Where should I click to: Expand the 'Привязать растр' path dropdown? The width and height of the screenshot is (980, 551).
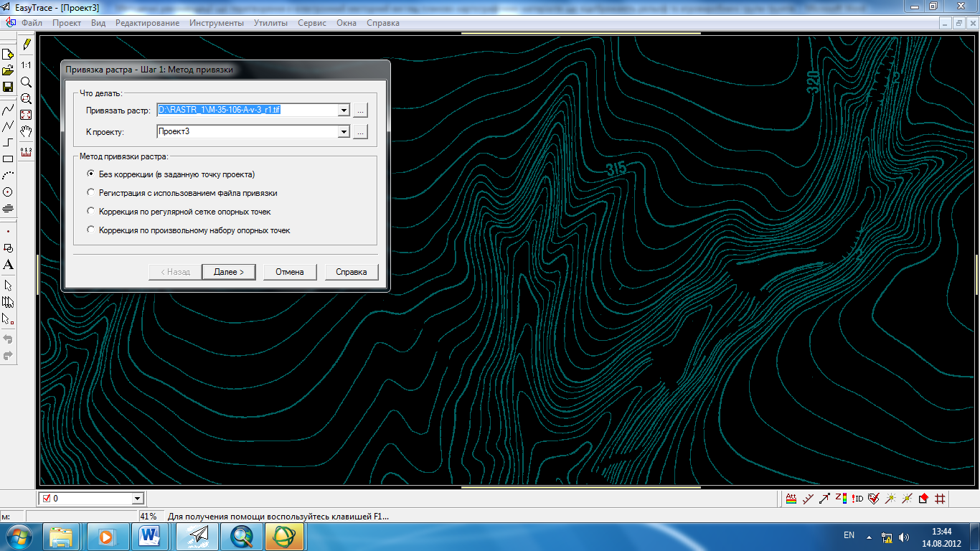point(344,110)
